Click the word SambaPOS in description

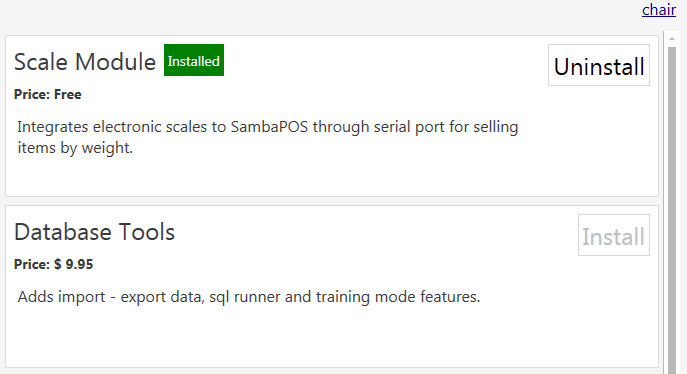pyautogui.click(x=269, y=127)
